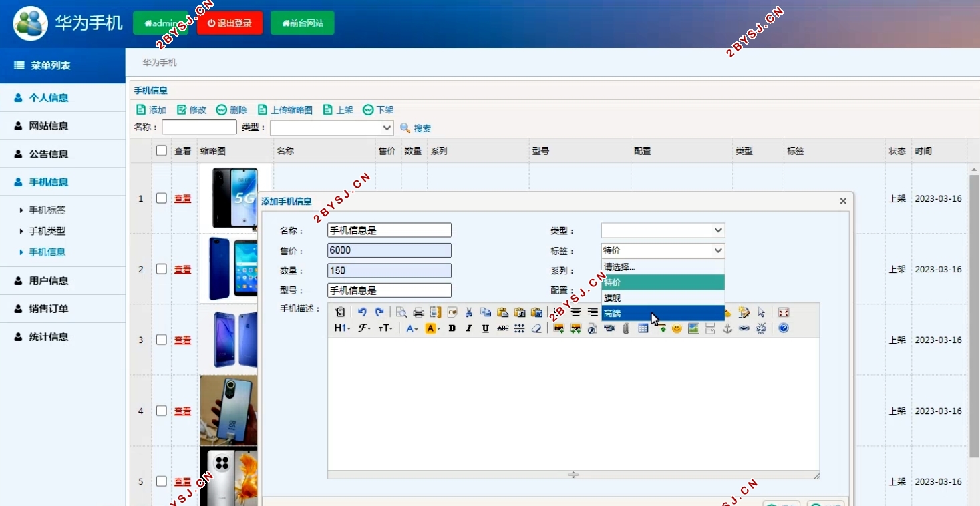Click the 搜索 search button

(416, 128)
